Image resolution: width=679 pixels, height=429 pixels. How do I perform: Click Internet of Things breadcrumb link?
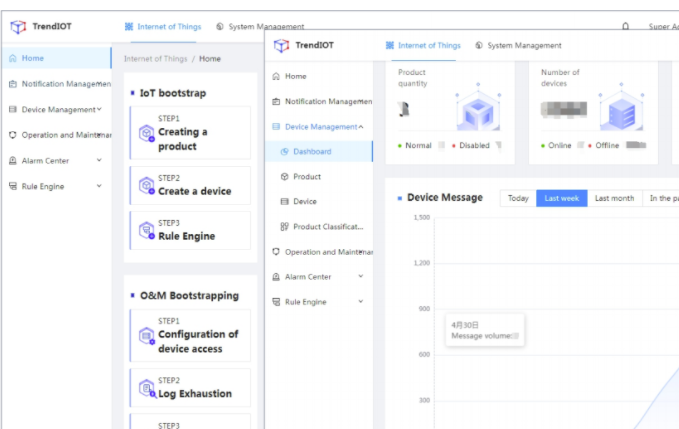pyautogui.click(x=155, y=59)
